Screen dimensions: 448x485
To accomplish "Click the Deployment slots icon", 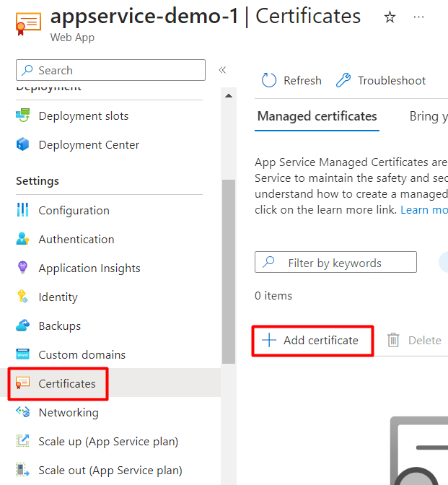I will (23, 115).
